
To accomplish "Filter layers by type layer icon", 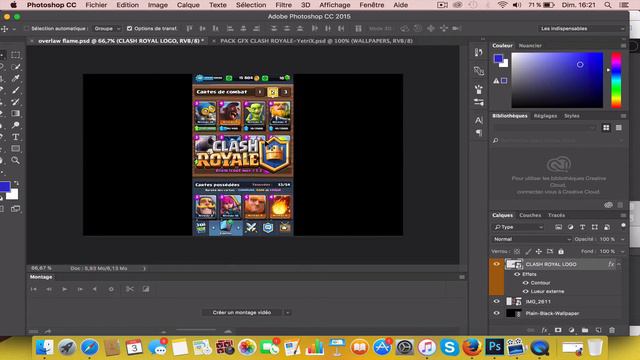I will tap(582, 227).
